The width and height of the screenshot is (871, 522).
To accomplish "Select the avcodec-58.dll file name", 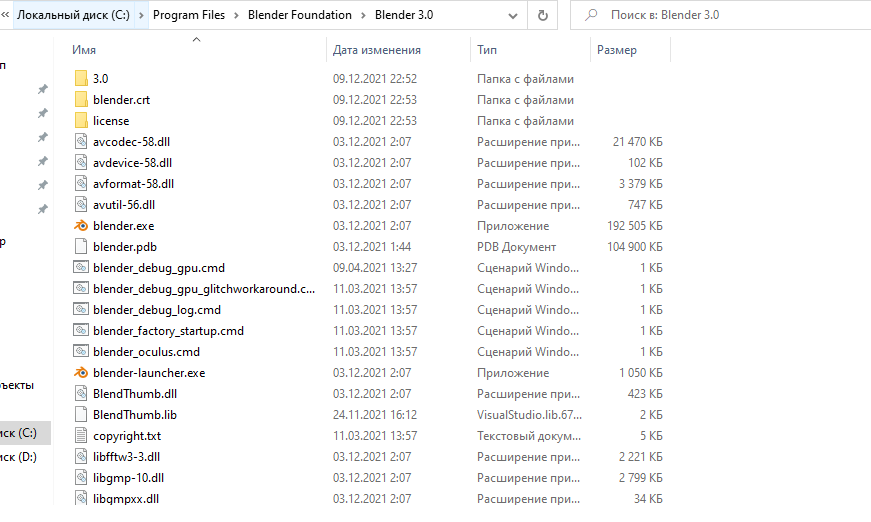I will [131, 142].
